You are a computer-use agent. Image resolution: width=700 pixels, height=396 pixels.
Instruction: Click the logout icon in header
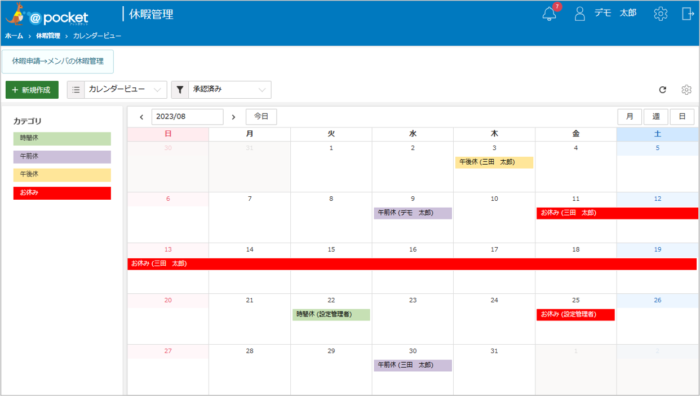[688, 14]
